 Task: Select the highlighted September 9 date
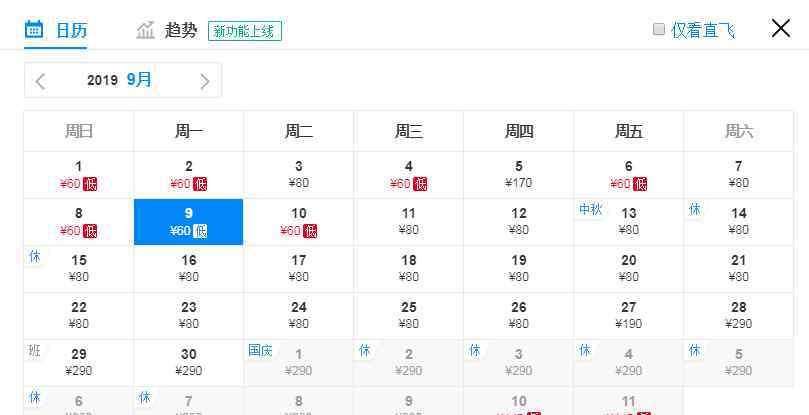(x=188, y=221)
